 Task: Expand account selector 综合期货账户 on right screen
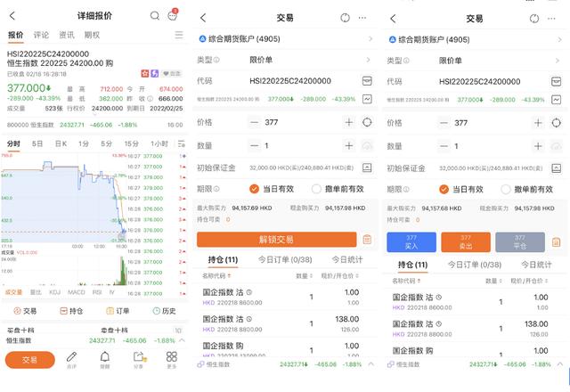tap(475, 39)
